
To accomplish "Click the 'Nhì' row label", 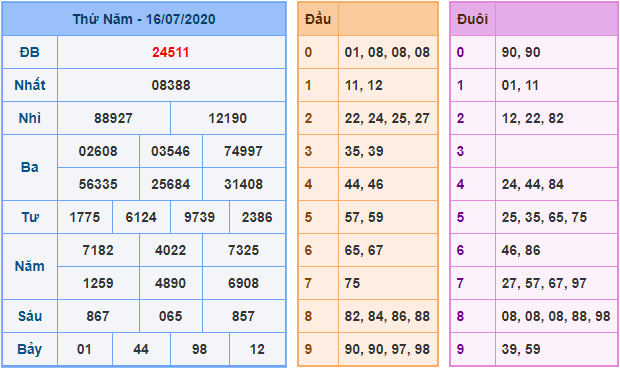I will point(30,118).
